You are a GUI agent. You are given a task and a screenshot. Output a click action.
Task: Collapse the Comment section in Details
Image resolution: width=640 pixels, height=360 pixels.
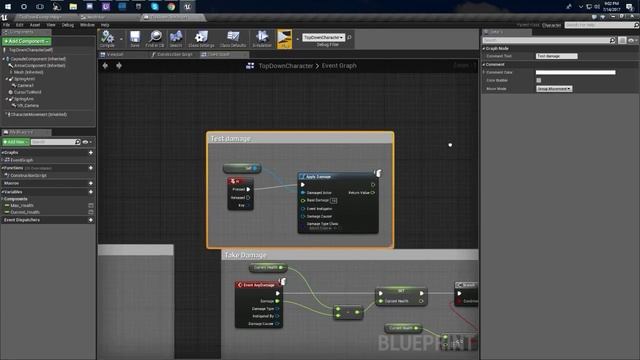coord(484,64)
